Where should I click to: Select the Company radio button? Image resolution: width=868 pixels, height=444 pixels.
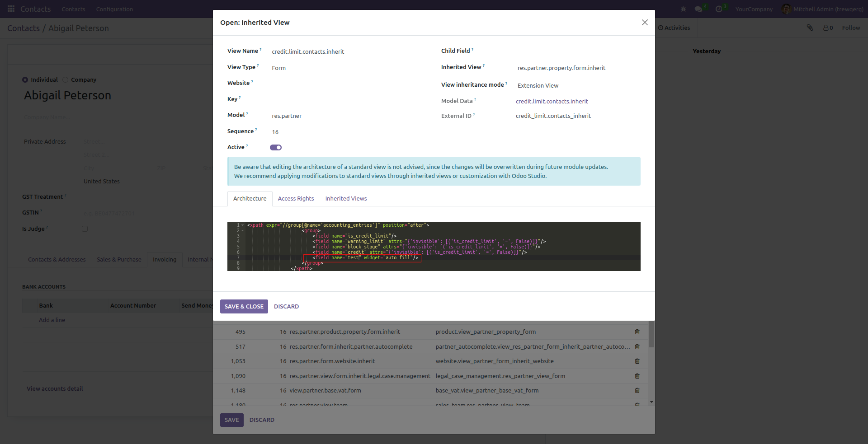click(66, 80)
